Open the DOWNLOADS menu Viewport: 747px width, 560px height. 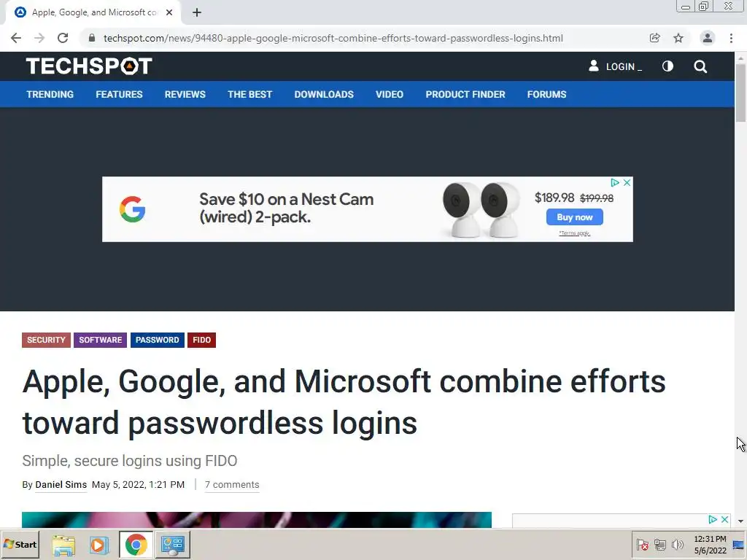324,94
